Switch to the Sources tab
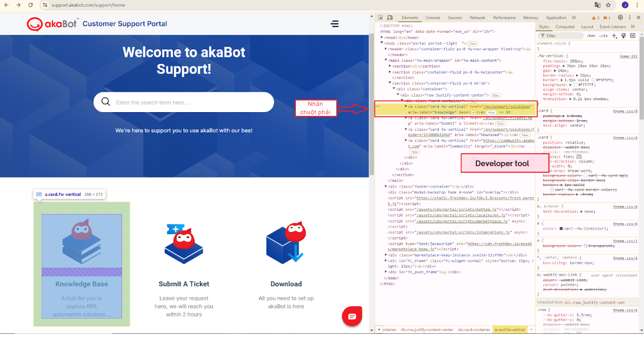 click(455, 18)
